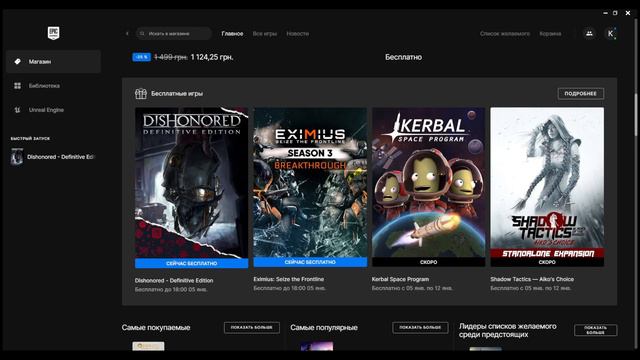640x360 pixels.
Task: Open the Корзина cart
Action: 550,33
